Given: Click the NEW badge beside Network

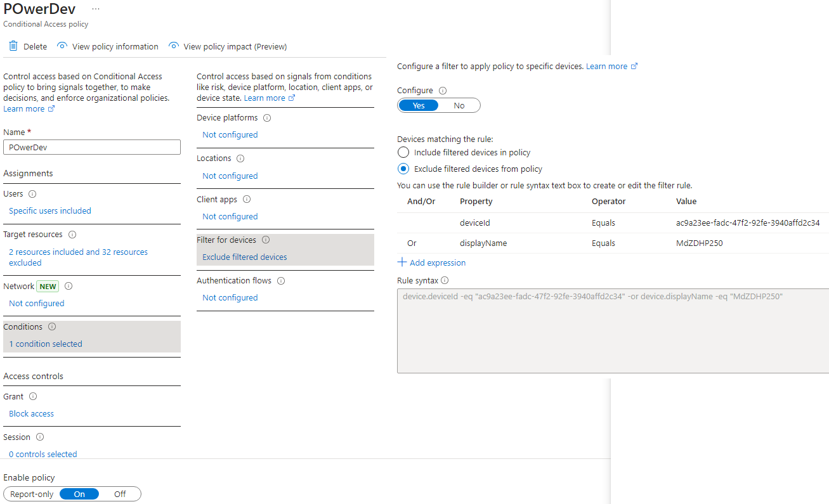Looking at the screenshot, I should click(x=48, y=287).
